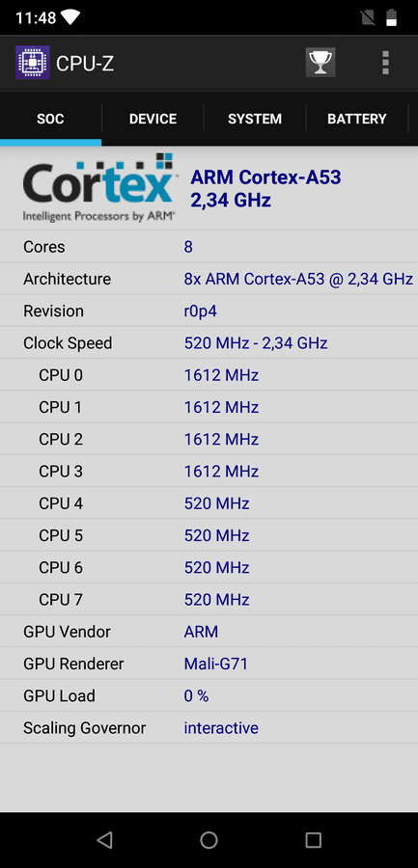Tap the Clock Speed row
This screenshot has width=418, height=868.
[x=209, y=342]
